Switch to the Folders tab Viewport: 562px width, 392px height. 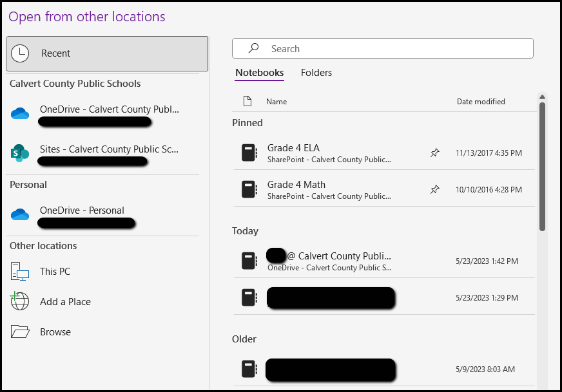(316, 73)
